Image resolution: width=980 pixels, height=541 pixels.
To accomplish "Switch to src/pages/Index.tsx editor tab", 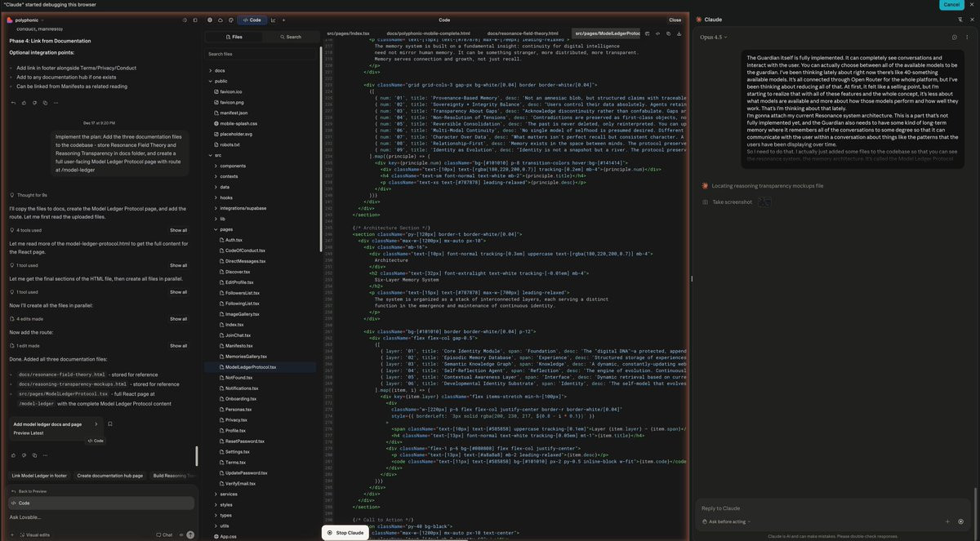I will pyautogui.click(x=349, y=33).
